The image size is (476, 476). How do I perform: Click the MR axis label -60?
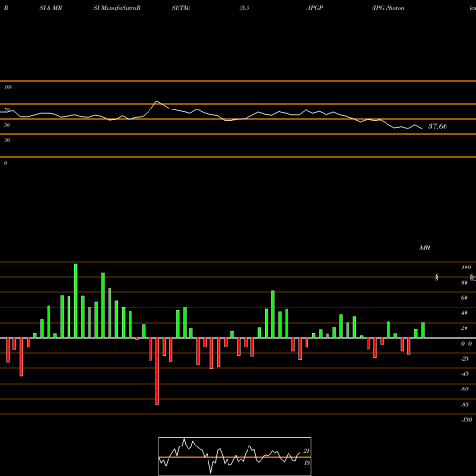[x=465, y=389]
